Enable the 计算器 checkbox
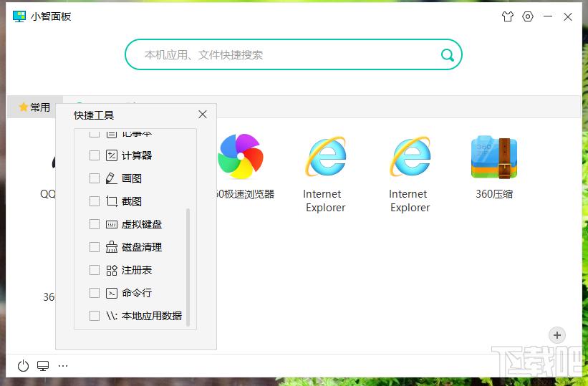 95,155
